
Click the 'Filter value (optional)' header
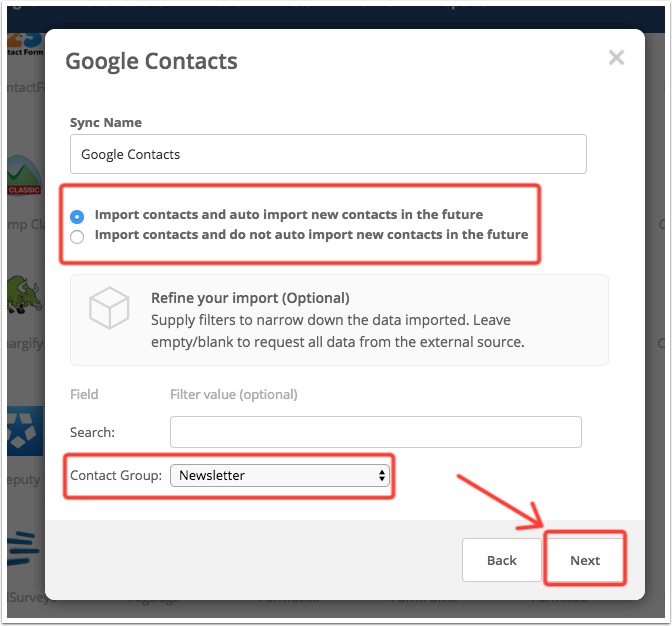point(234,394)
